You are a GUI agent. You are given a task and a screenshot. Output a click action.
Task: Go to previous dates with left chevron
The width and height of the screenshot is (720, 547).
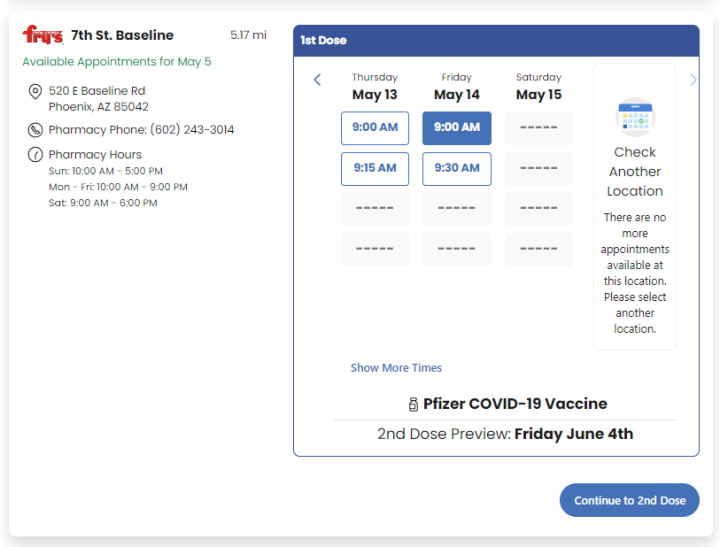point(317,80)
